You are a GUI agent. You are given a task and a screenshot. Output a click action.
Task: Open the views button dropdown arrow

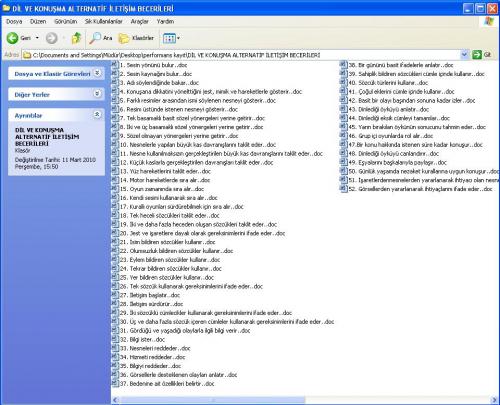[x=178, y=38]
